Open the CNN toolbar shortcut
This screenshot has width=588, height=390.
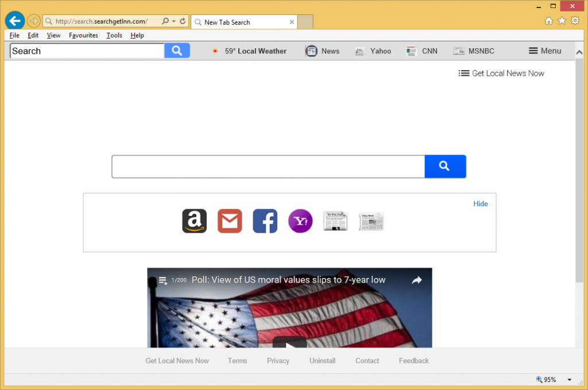[x=421, y=51]
